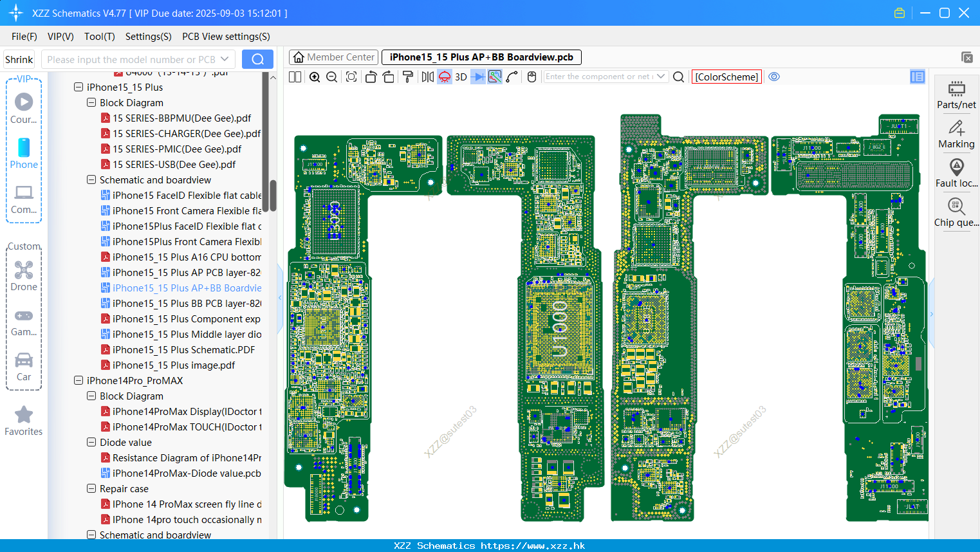Collapse the Repair case node
Viewport: 980px width, 552px height.
click(x=91, y=488)
